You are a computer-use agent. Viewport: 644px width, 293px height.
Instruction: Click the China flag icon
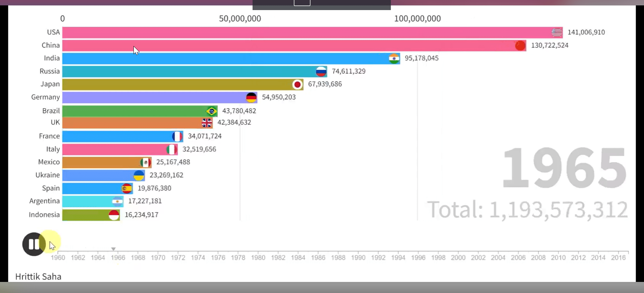point(520,45)
